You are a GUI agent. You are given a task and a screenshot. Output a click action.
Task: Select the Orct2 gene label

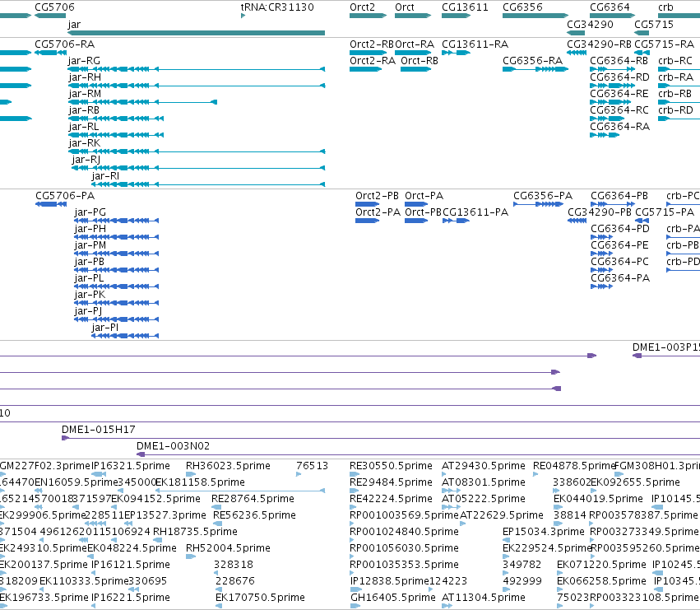[x=362, y=7]
